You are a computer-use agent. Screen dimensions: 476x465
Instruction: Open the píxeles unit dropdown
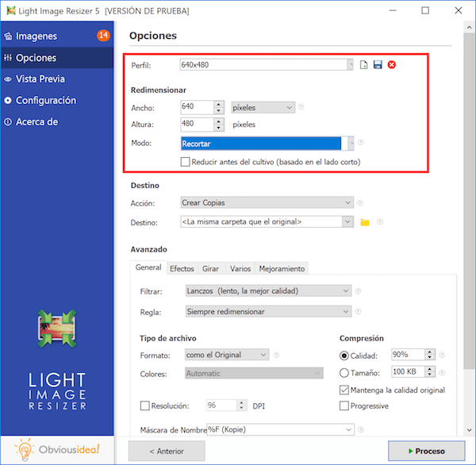coord(263,107)
